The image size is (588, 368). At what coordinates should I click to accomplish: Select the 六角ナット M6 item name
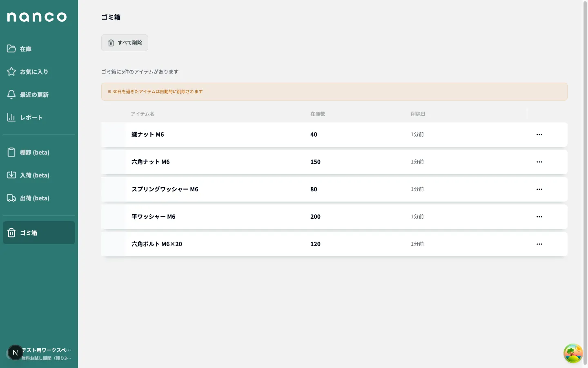click(x=151, y=162)
